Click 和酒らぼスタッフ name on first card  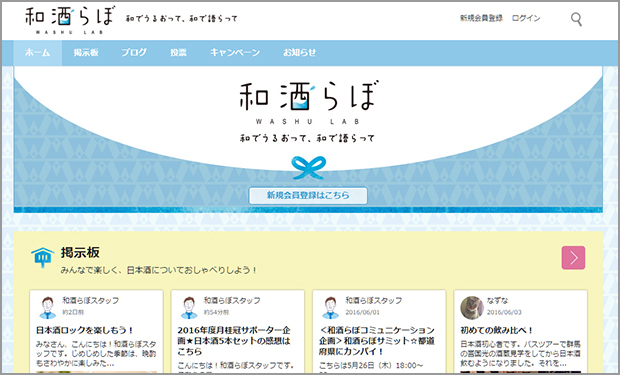[x=91, y=301]
